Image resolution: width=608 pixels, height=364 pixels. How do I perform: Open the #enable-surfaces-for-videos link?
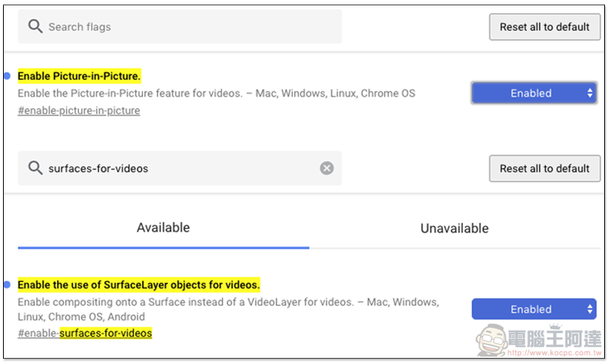pyautogui.click(x=85, y=333)
